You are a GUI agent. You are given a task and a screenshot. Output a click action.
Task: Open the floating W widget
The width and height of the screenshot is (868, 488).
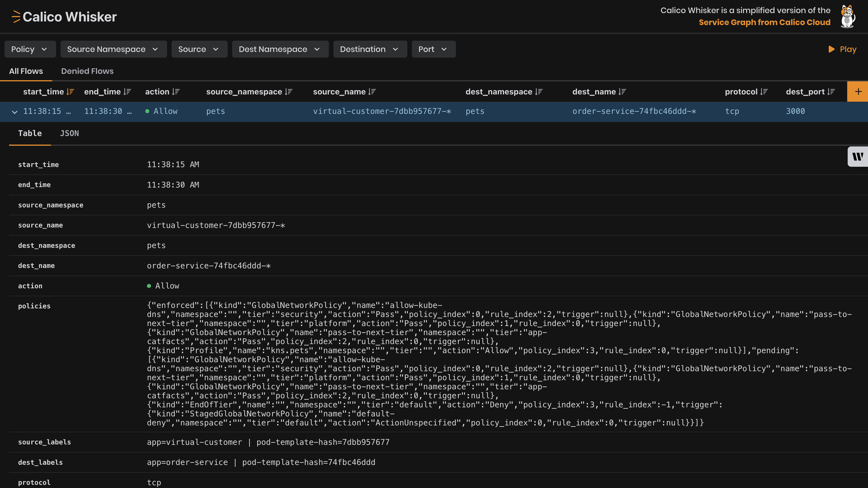coord(858,157)
